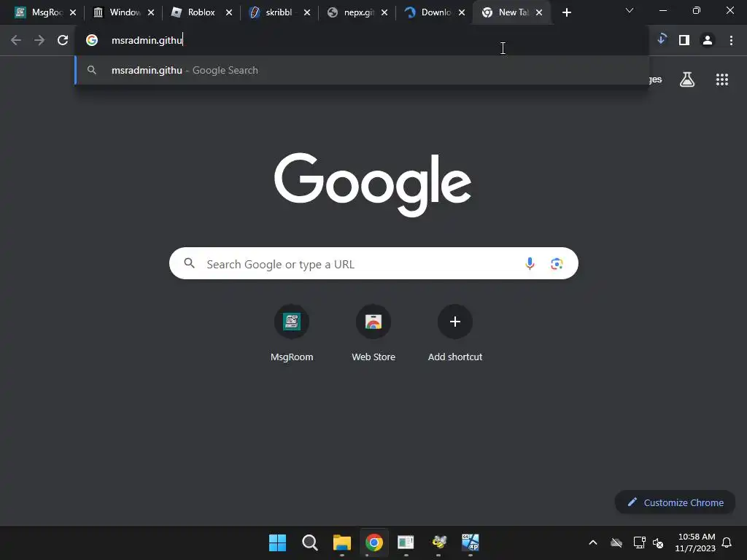The height and width of the screenshot is (560, 747).
Task: Close the MsgRoom tab
Action: pos(73,13)
